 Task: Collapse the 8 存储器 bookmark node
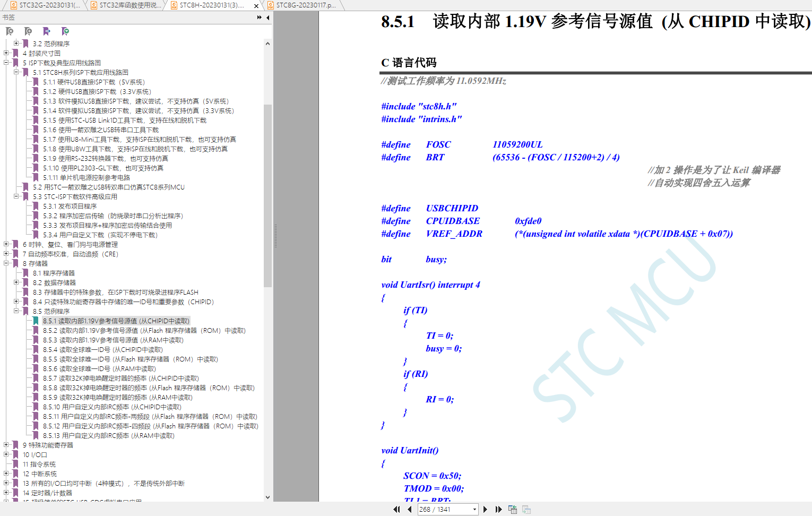click(6, 263)
